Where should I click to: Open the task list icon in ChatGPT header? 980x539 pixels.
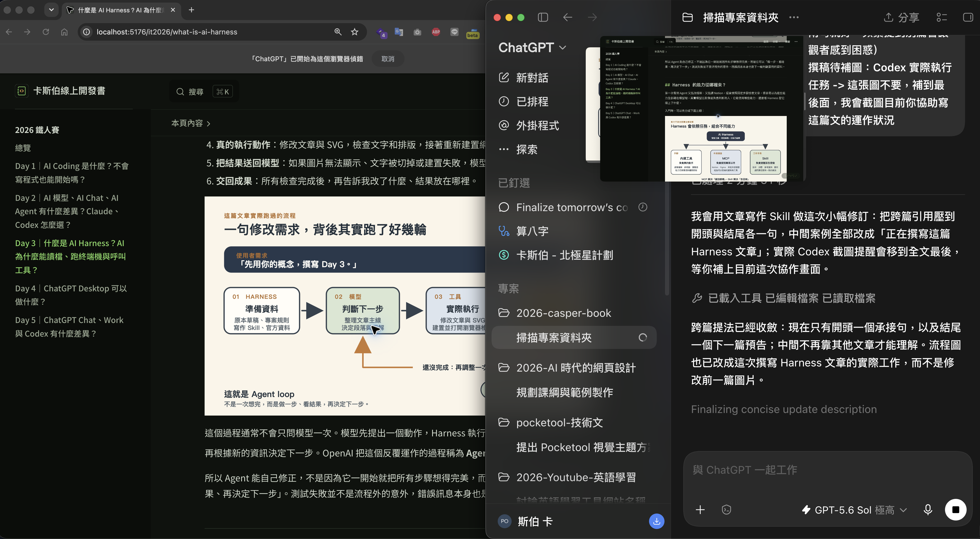942,17
